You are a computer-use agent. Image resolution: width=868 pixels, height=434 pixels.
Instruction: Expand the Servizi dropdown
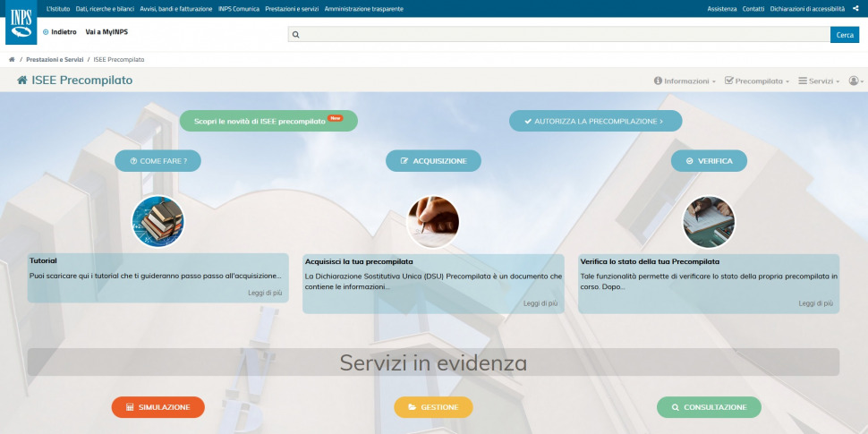point(819,81)
